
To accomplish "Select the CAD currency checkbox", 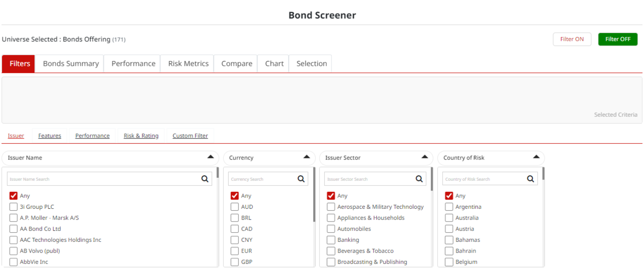I will 235,229.
